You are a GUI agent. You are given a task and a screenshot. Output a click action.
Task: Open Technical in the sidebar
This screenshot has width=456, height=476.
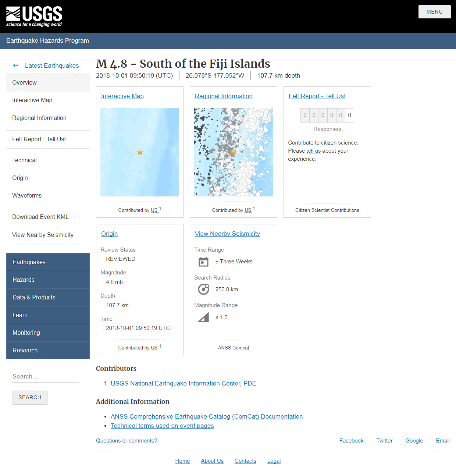pos(48,160)
